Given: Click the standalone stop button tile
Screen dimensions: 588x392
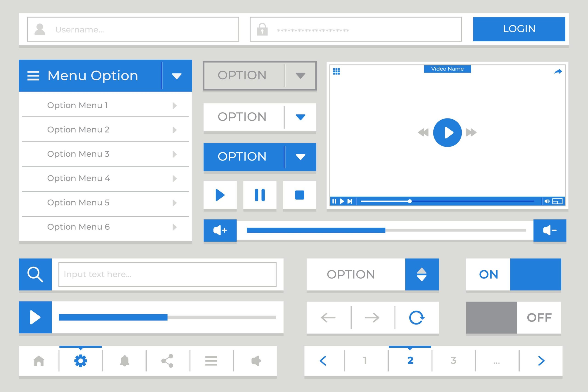Looking at the screenshot, I should pos(300,195).
